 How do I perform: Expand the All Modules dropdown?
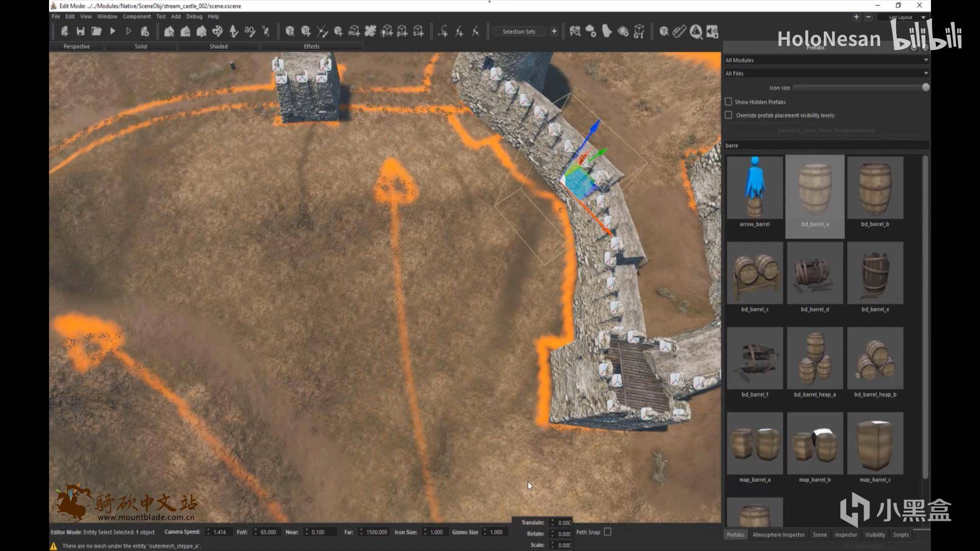tap(826, 60)
